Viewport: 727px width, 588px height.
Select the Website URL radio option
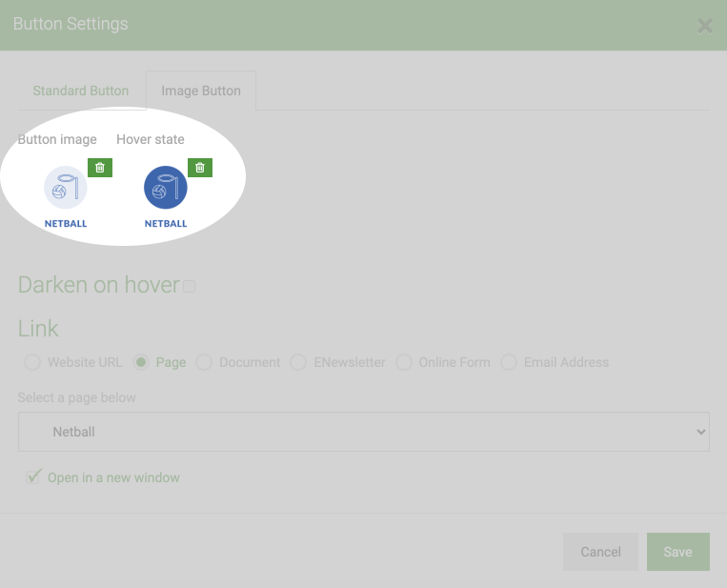(x=32, y=362)
